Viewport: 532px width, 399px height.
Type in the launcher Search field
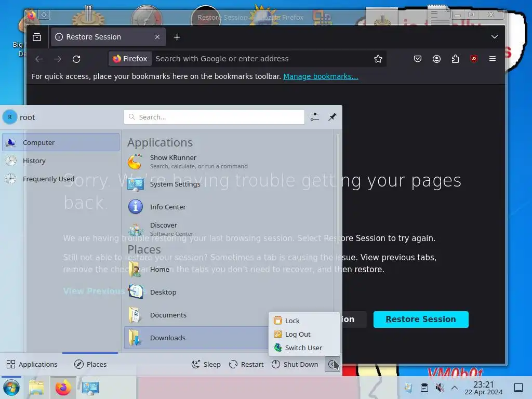point(214,117)
